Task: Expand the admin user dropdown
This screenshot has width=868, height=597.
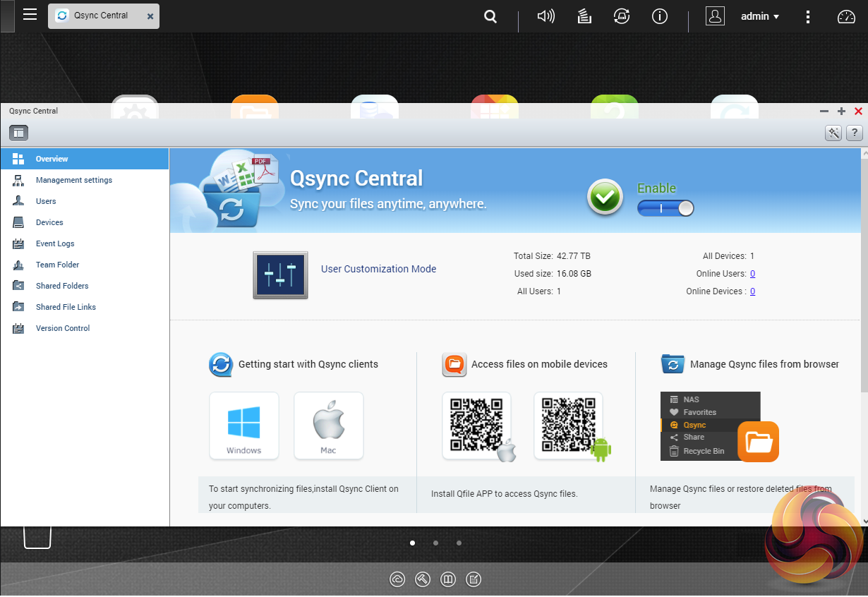Action: click(760, 16)
